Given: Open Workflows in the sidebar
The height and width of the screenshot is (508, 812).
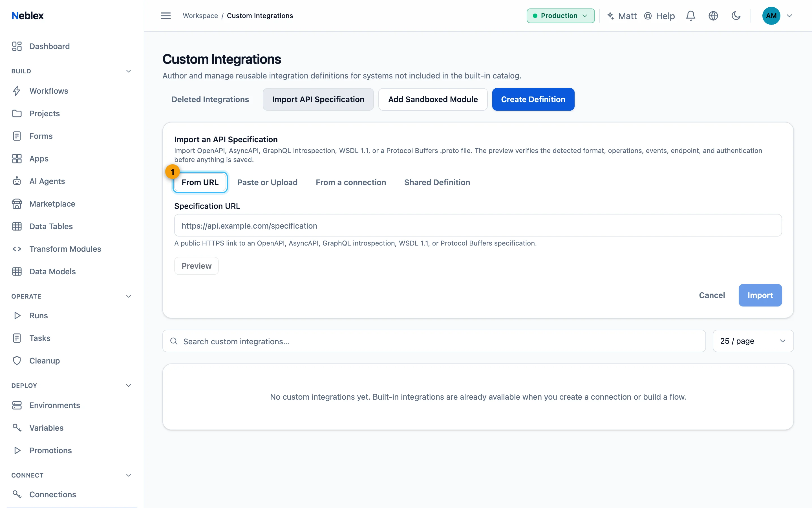Looking at the screenshot, I should (72, 91).
